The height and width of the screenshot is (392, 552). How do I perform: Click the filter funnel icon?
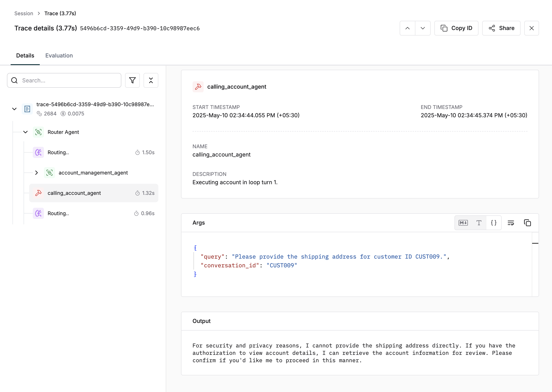(132, 80)
